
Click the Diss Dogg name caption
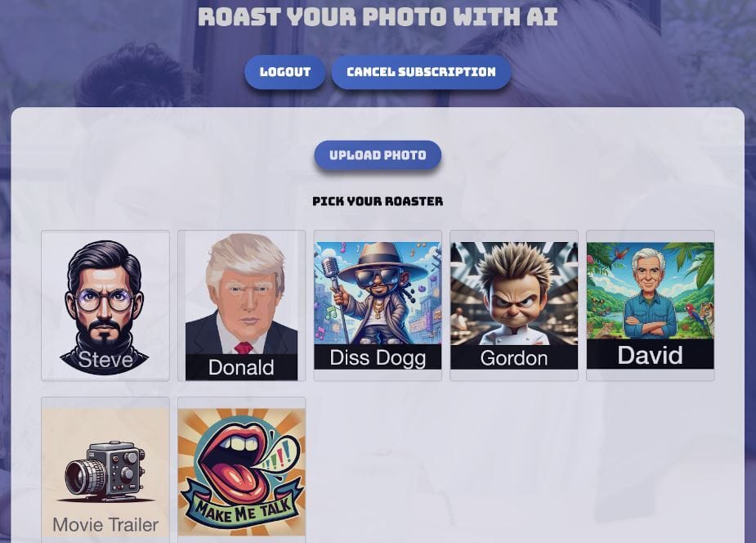point(378,357)
